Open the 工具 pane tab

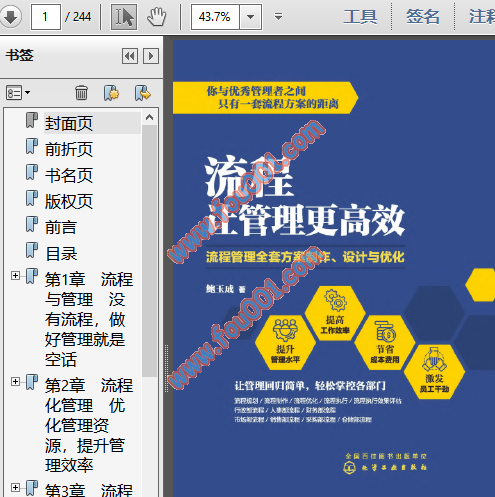coord(360,17)
